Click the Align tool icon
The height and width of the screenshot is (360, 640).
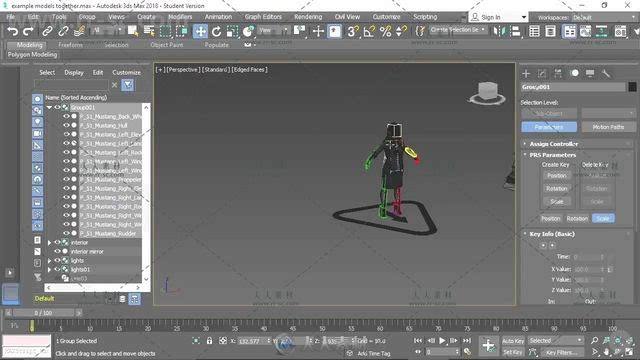(x=516, y=31)
